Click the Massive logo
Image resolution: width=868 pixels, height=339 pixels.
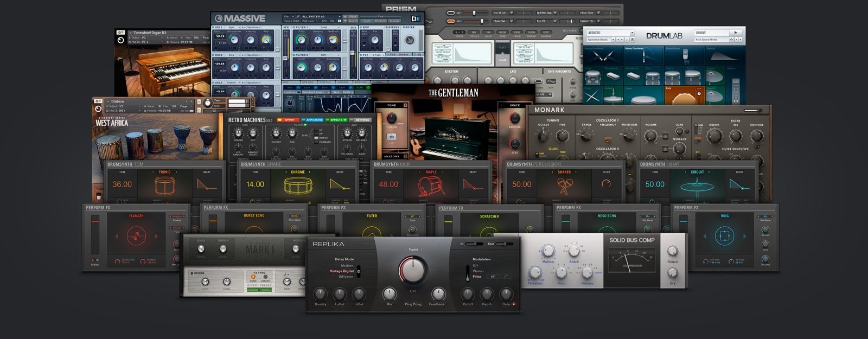tap(240, 18)
